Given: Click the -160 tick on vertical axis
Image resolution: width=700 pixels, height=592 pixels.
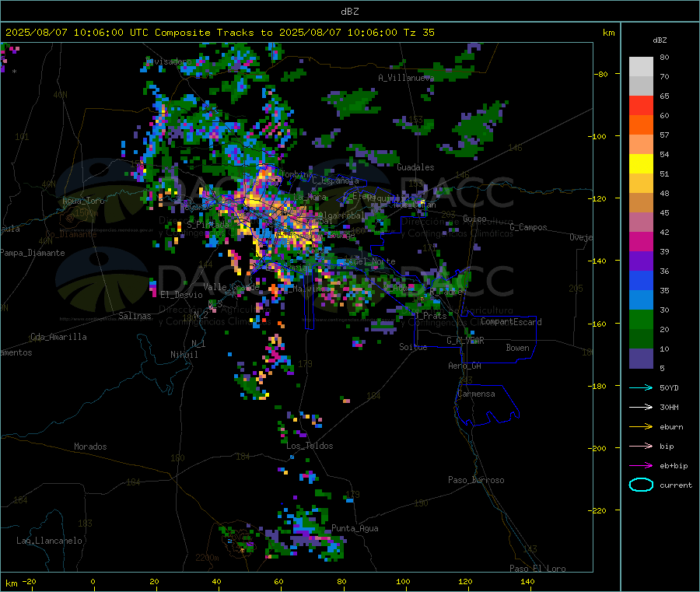Looking at the screenshot, I should point(599,324).
